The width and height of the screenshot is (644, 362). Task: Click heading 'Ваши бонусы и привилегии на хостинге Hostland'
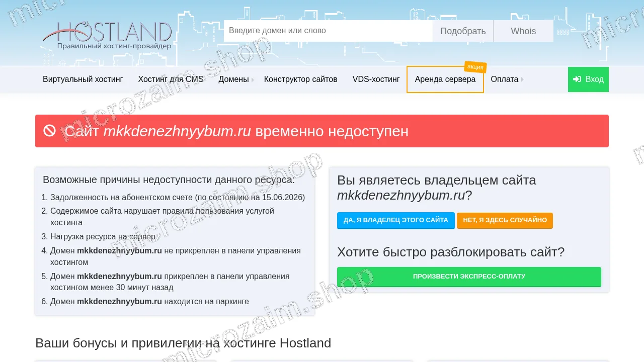coord(183,343)
